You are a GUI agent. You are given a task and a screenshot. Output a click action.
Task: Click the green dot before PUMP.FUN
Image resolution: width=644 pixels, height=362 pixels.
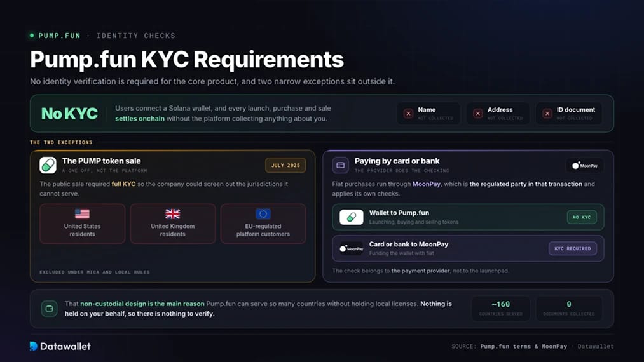(32, 36)
